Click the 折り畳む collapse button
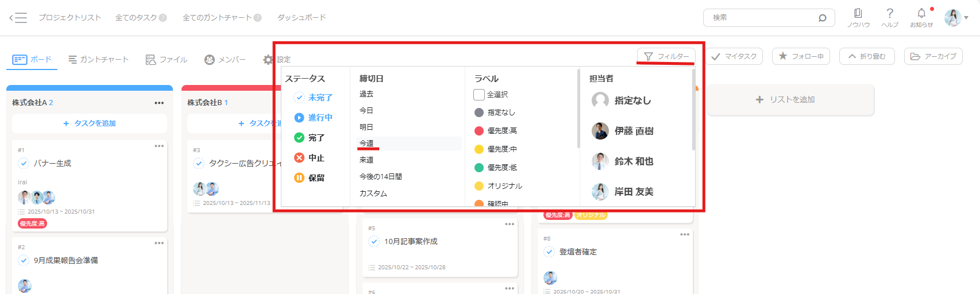Viewport: 980px width, 294px height. click(867, 56)
